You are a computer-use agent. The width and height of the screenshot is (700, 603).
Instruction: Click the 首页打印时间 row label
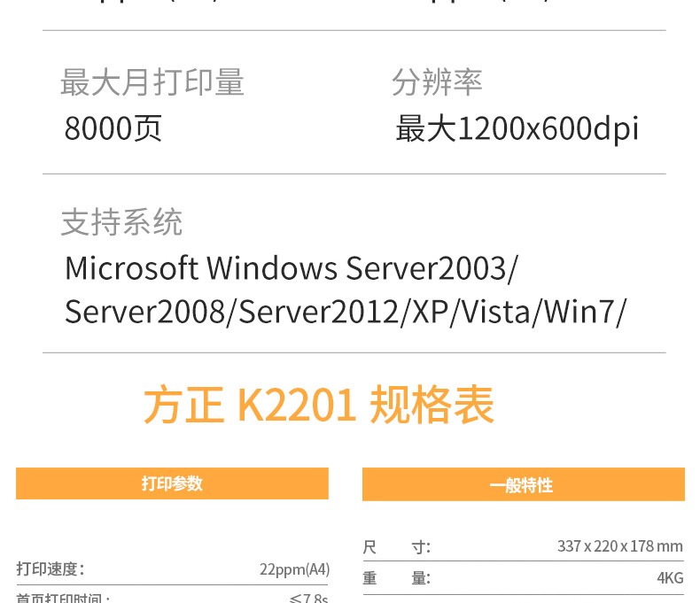coord(63,598)
